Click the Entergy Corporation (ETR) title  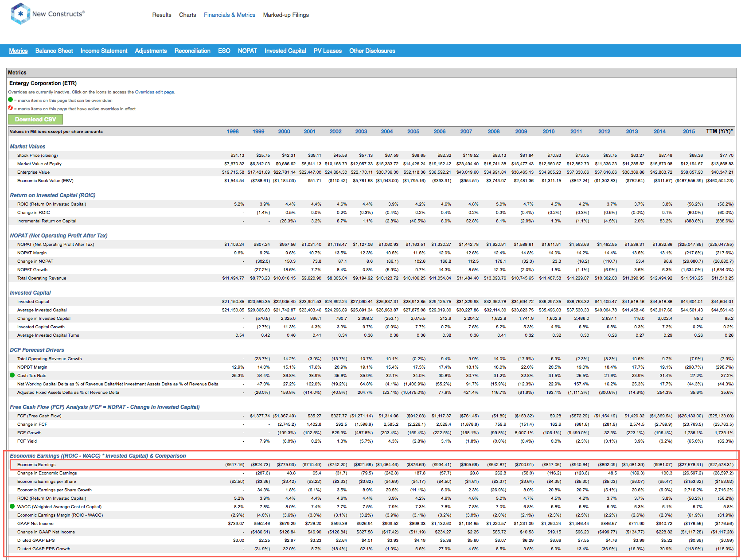[x=43, y=83]
